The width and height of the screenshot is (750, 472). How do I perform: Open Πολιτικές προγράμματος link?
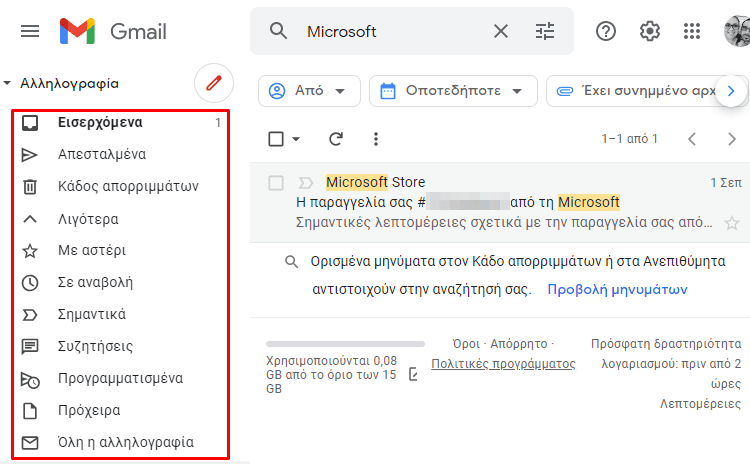point(503,364)
